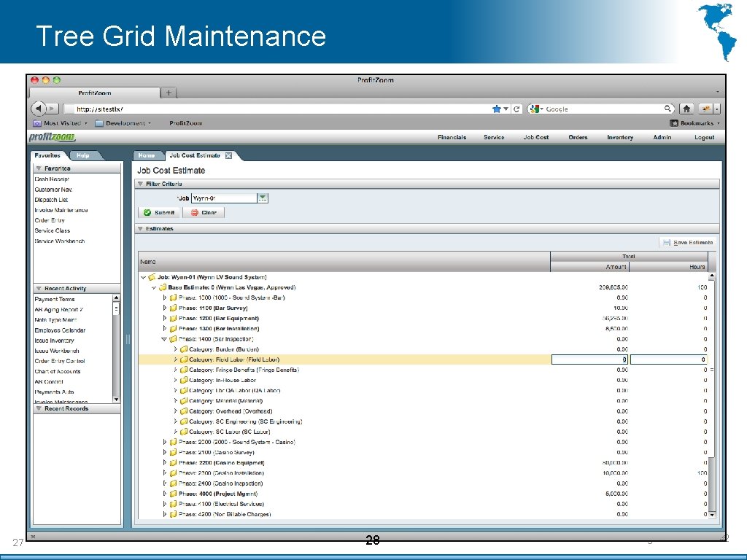
Task: Click the ProfitZoom bookmark link
Action: (186, 123)
